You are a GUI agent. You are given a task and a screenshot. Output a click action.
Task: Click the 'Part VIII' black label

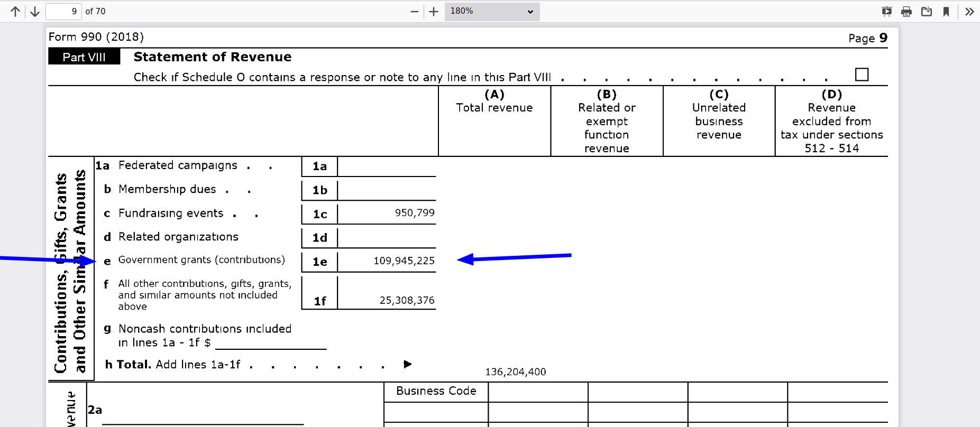coord(84,57)
